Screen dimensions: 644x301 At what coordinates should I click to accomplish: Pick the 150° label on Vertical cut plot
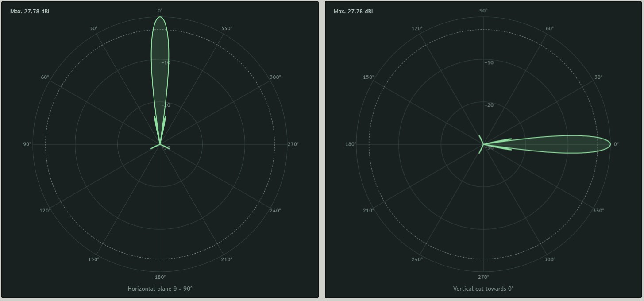368,77
